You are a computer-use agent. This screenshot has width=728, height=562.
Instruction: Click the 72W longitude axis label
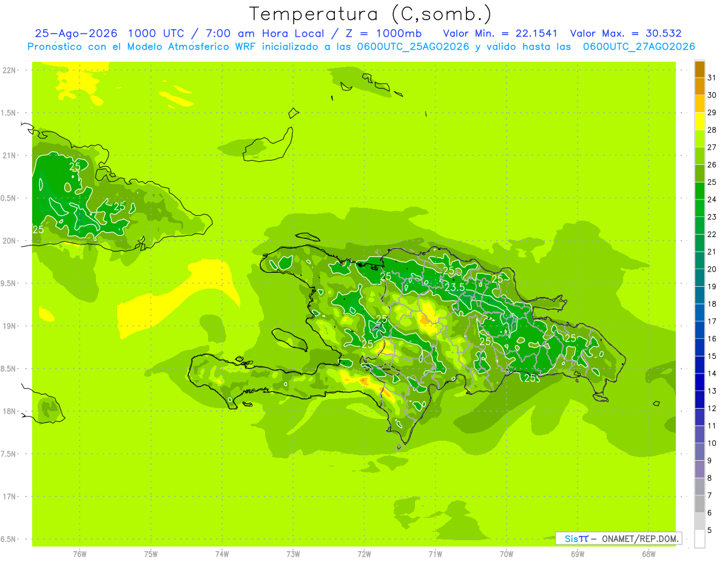click(364, 554)
